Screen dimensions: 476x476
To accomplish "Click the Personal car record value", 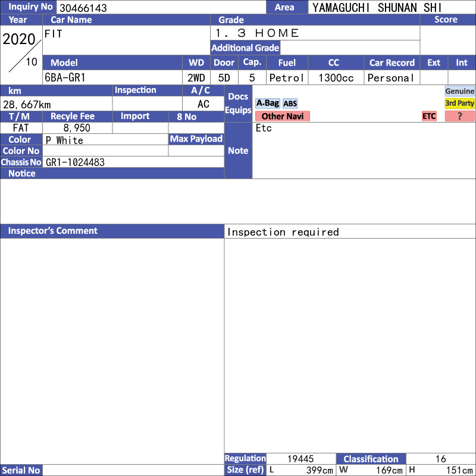I will (x=391, y=78).
